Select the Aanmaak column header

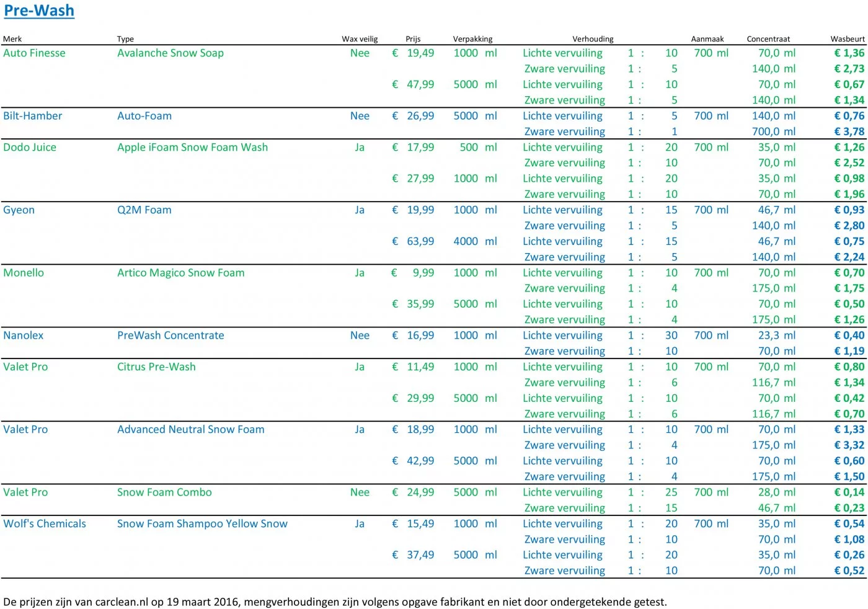click(707, 38)
